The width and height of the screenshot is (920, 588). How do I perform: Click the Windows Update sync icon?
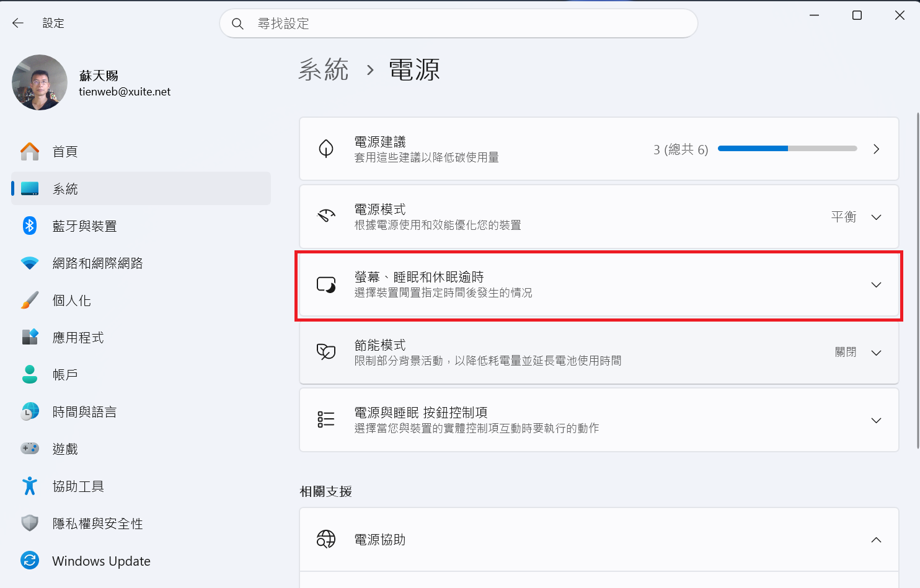pyautogui.click(x=30, y=560)
